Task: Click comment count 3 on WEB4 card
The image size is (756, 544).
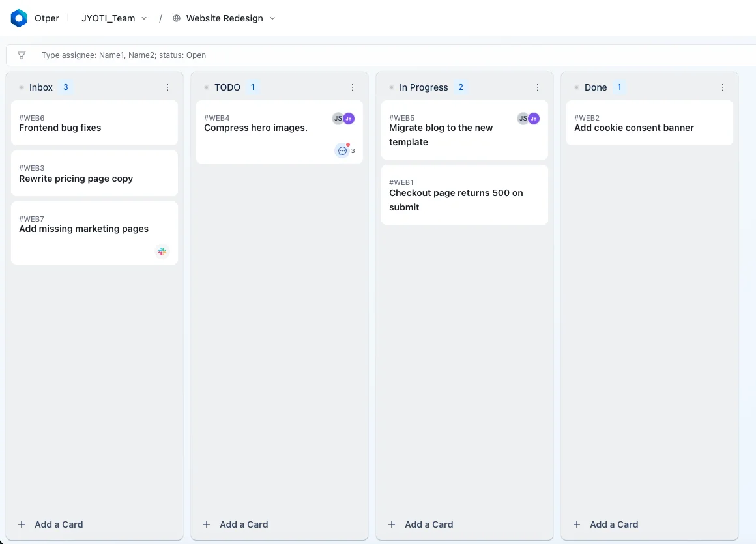Action: 353,151
